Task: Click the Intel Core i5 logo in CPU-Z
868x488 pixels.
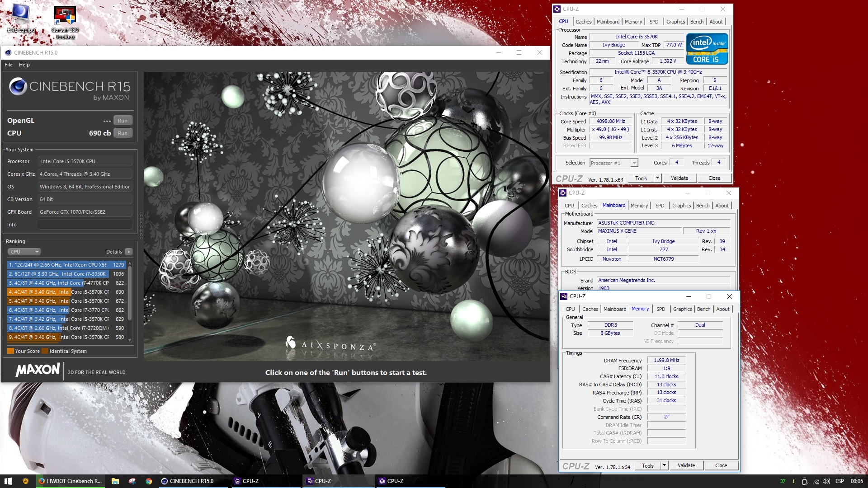Action: click(x=707, y=49)
